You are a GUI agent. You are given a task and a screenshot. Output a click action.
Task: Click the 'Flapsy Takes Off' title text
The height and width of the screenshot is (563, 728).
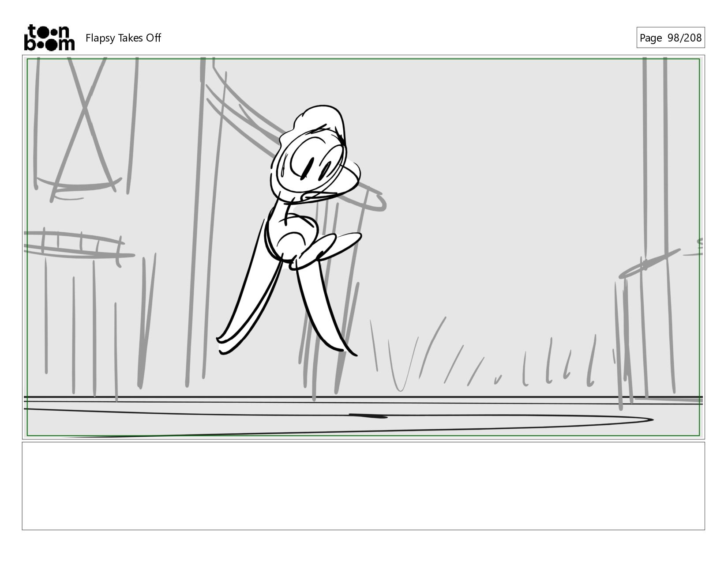tap(123, 38)
